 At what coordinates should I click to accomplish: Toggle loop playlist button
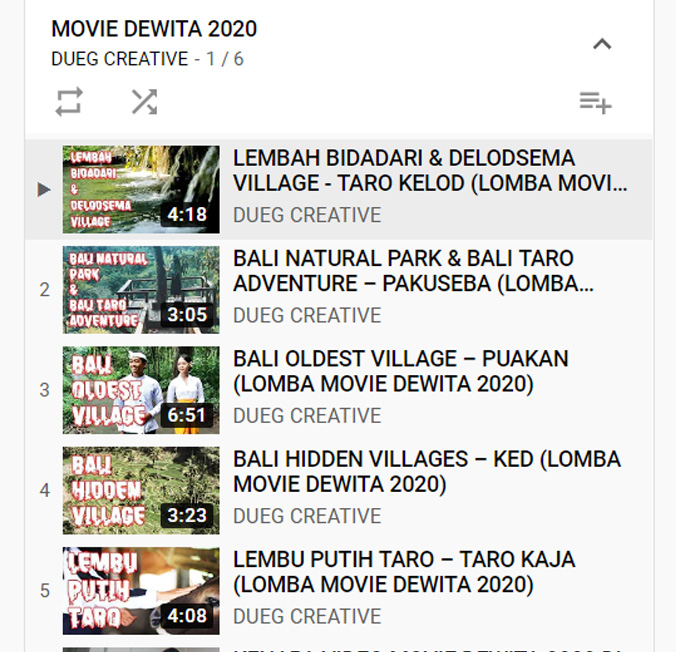[x=69, y=102]
